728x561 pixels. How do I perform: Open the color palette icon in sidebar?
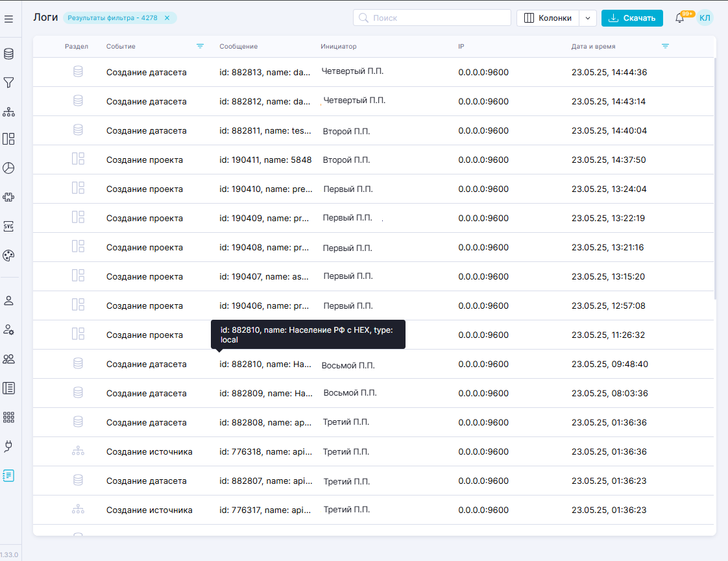pos(8,256)
